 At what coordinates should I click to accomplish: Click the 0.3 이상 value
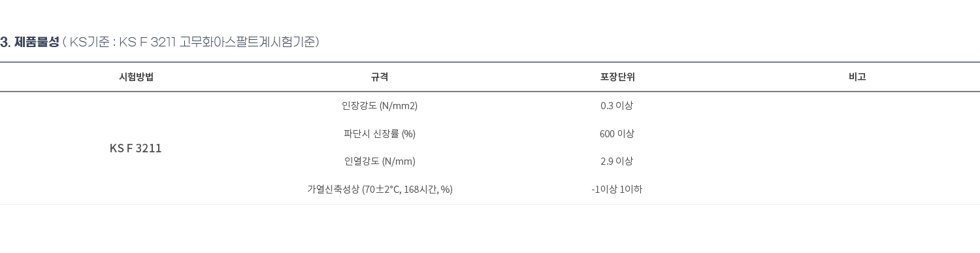(617, 106)
